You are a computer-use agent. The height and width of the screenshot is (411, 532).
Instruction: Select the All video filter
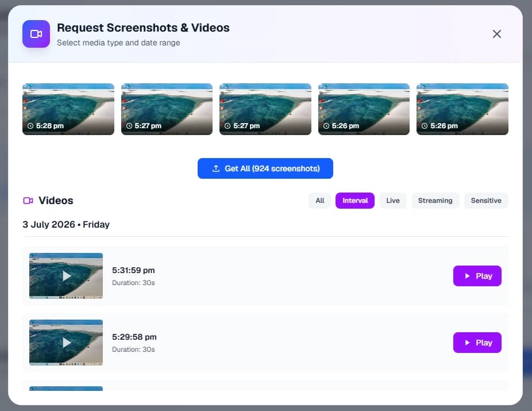coord(319,201)
